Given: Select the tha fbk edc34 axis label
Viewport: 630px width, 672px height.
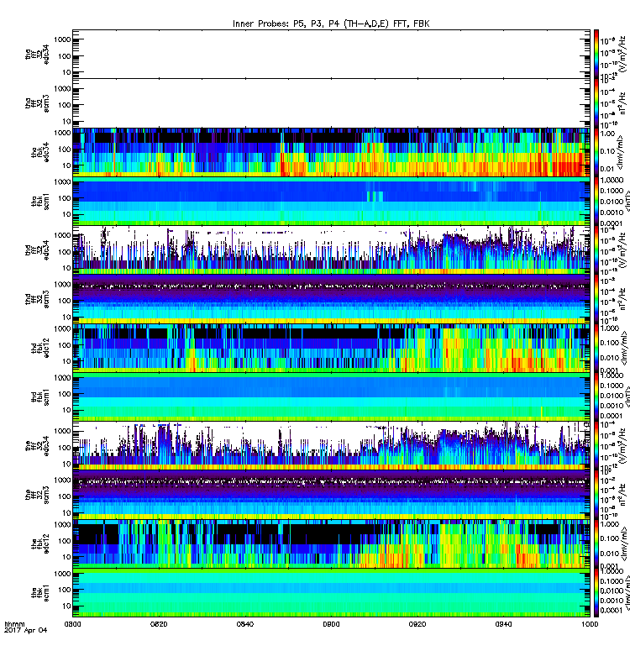Looking at the screenshot, I should (39, 153).
